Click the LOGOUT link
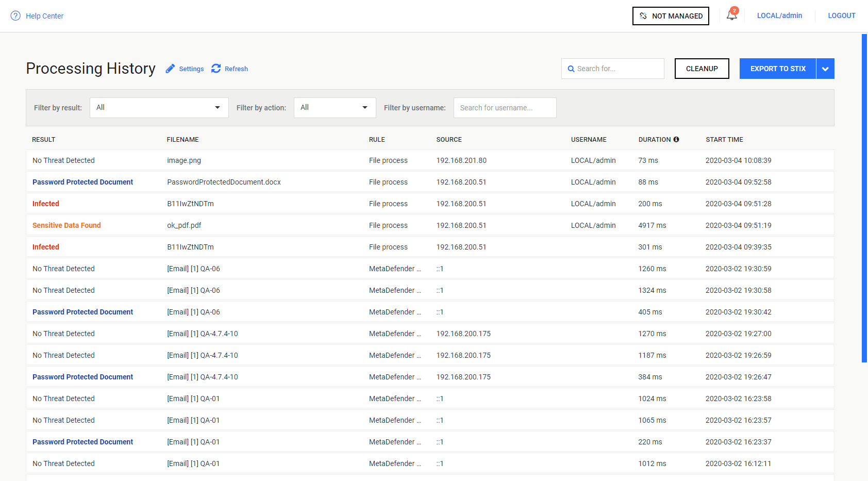Image resolution: width=868 pixels, height=481 pixels. 841,15
